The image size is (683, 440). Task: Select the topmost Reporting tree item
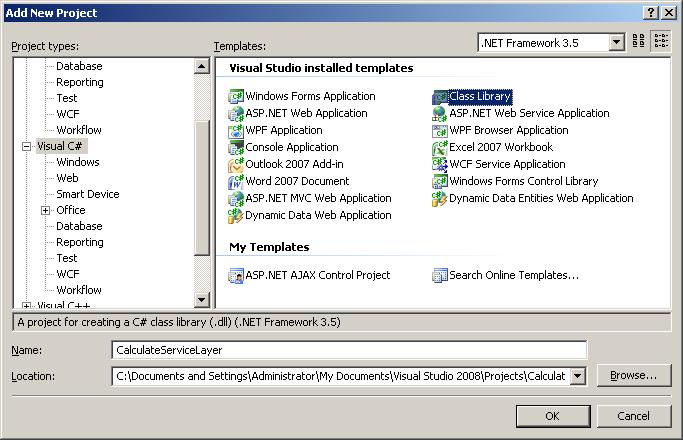pos(80,82)
